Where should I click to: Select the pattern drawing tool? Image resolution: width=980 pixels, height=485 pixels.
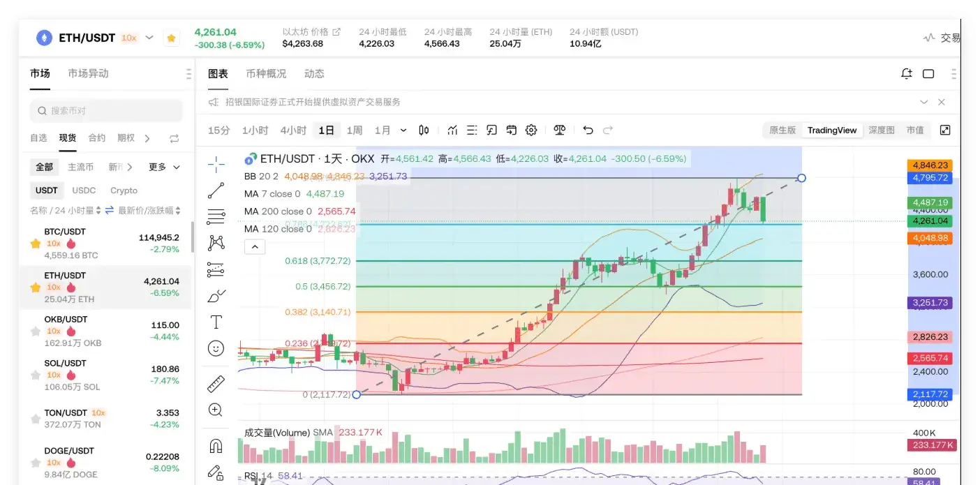click(216, 243)
